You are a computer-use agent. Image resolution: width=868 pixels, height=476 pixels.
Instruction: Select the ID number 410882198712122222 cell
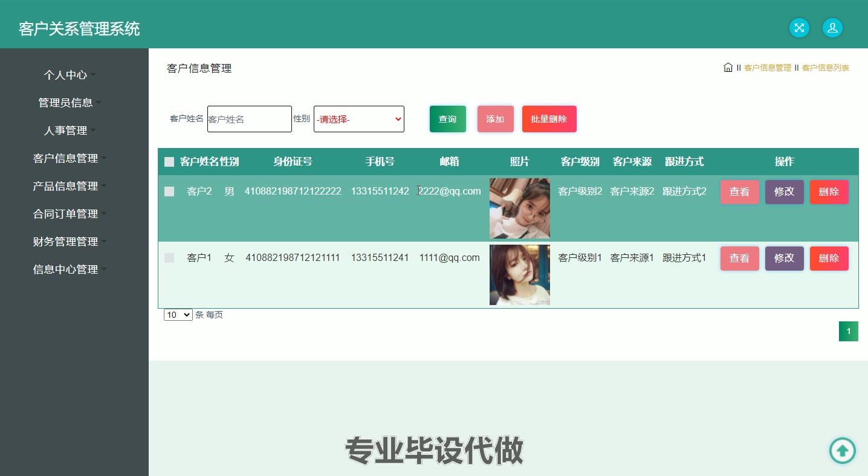pyautogui.click(x=293, y=191)
